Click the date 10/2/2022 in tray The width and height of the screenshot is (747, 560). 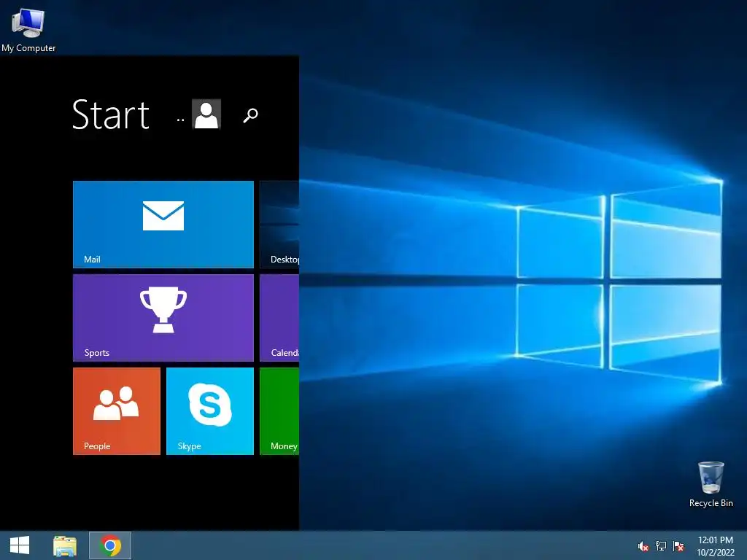[716, 553]
